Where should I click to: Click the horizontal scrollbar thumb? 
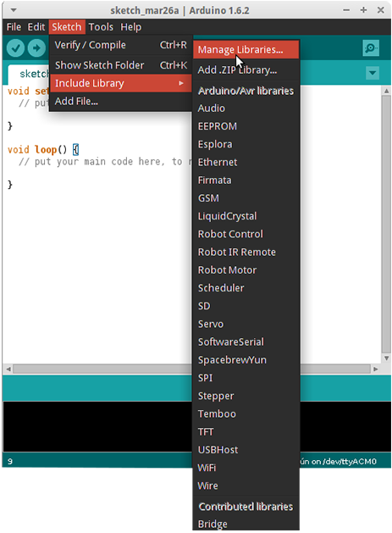pyautogui.click(x=191, y=369)
